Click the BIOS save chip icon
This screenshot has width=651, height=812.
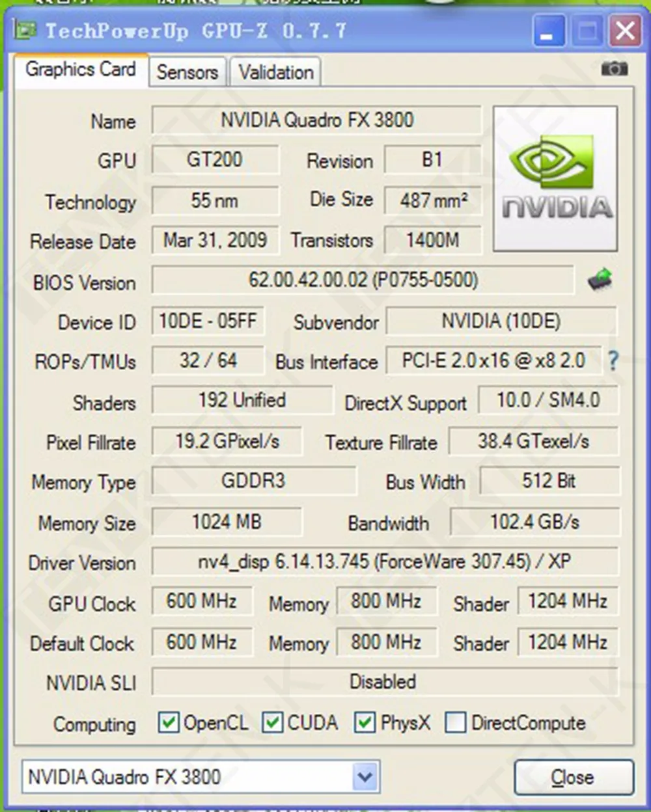(600, 280)
